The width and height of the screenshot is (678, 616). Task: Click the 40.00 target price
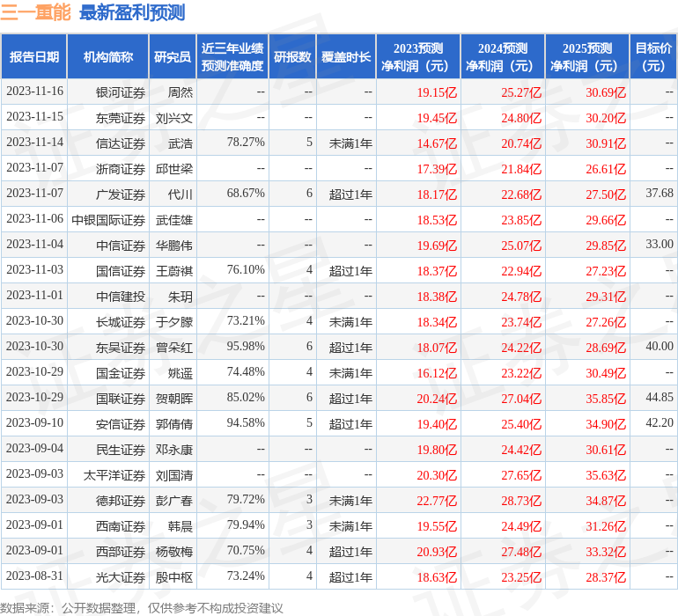click(660, 346)
